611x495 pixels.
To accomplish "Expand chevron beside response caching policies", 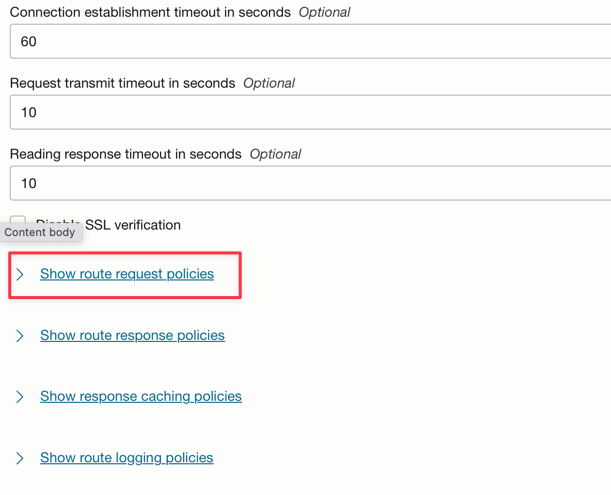I will pos(20,397).
